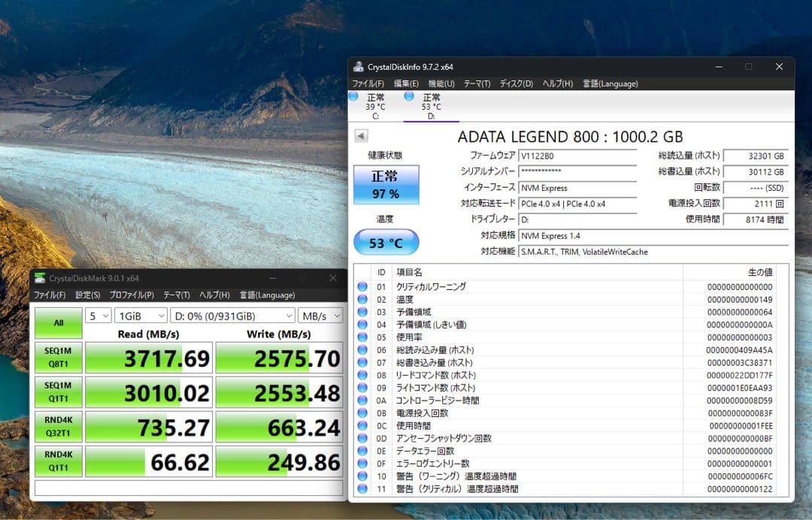The height and width of the screenshot is (520, 812).
Task: Open the MB/s unit dropdown
Action: point(320,316)
